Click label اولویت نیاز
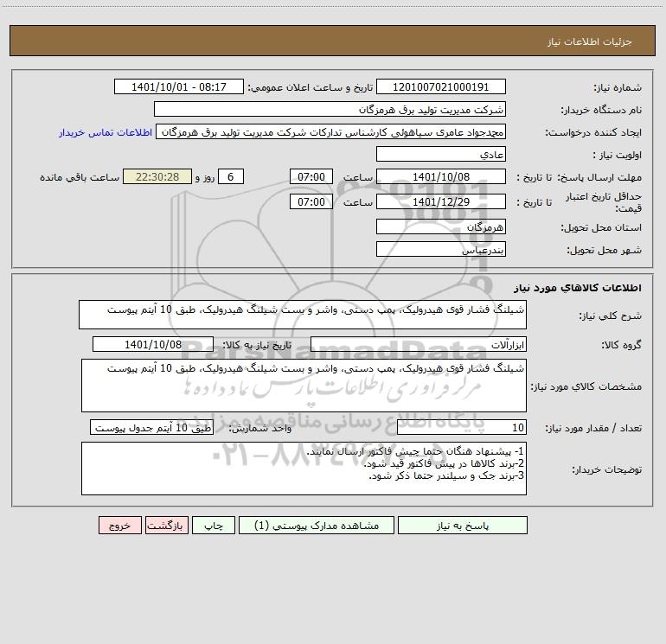 618,155
